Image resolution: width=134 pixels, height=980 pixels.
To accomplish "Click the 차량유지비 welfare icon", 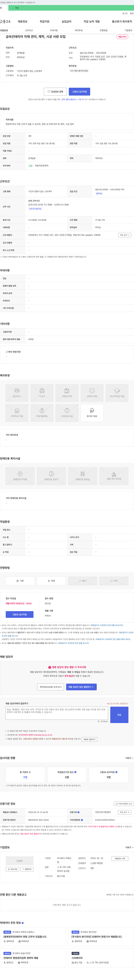I will pyautogui.click(x=67, y=393).
